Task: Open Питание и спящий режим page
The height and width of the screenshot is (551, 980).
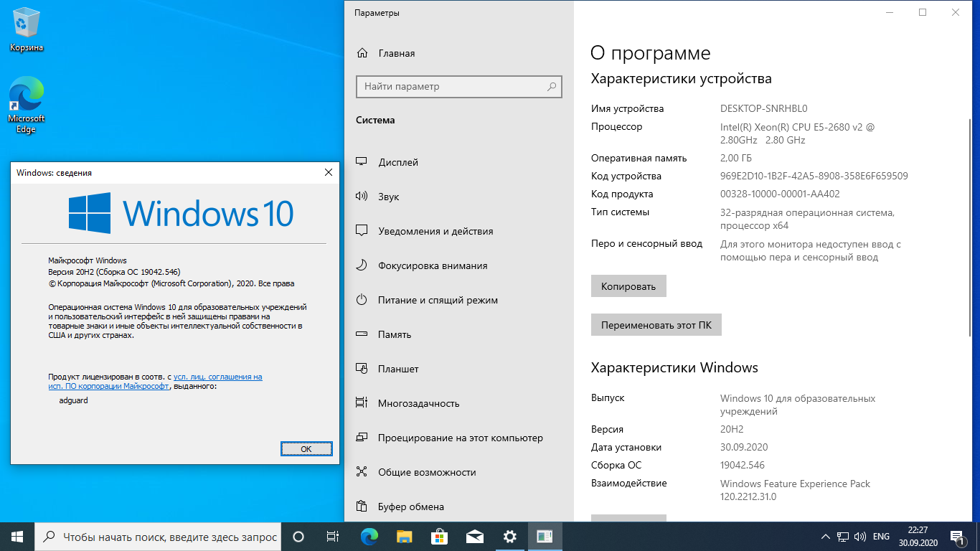Action: point(459,300)
